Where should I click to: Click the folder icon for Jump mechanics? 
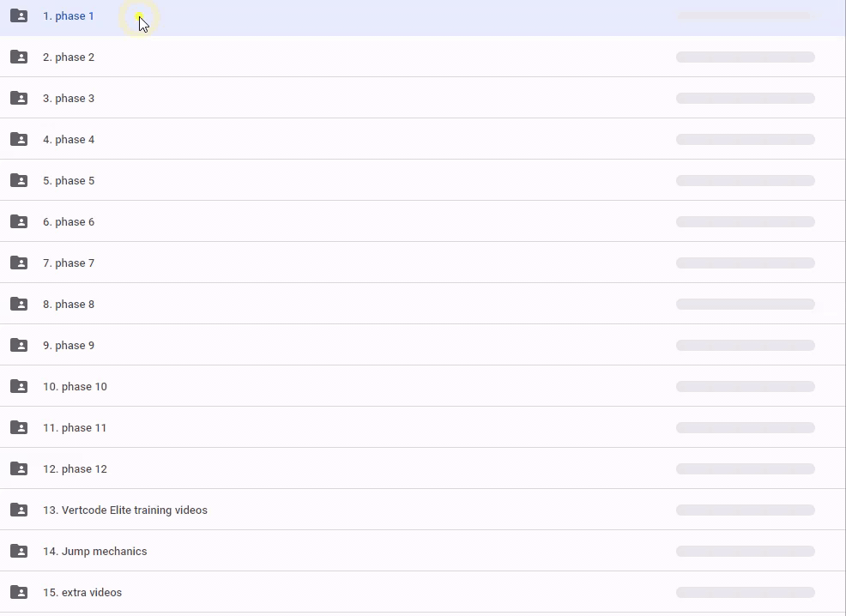pos(19,552)
